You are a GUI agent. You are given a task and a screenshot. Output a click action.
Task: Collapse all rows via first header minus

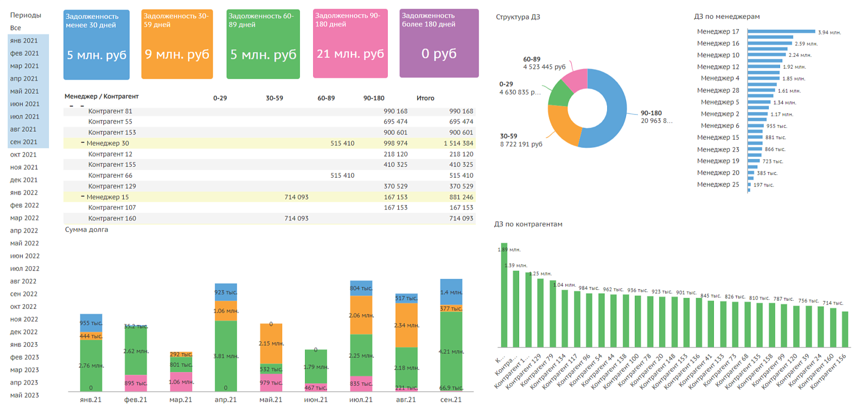pos(72,106)
